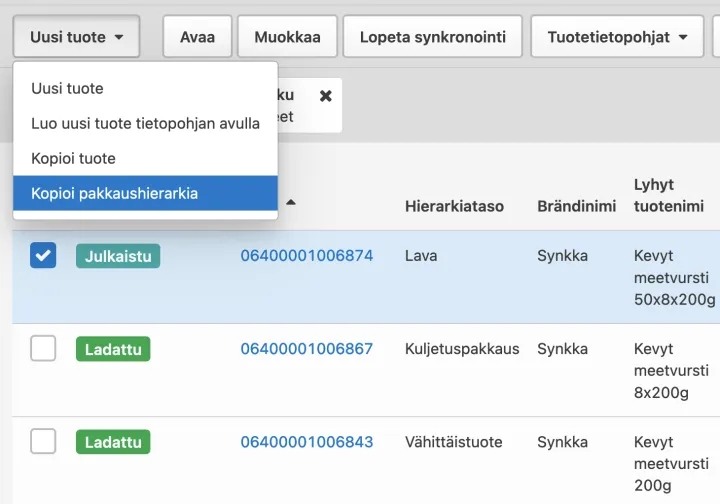Screen dimensions: 720x504
Task: Open product link 06400001006874
Action: (x=306, y=256)
